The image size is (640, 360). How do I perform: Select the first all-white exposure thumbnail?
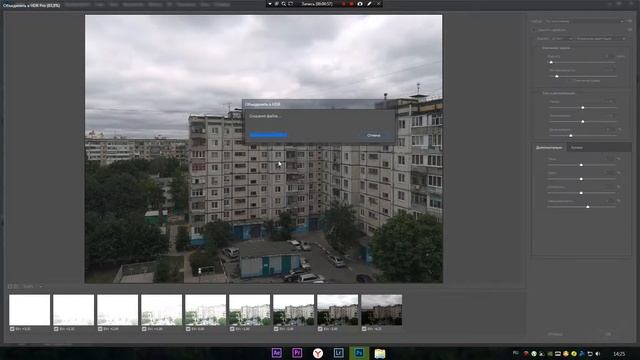click(29, 310)
